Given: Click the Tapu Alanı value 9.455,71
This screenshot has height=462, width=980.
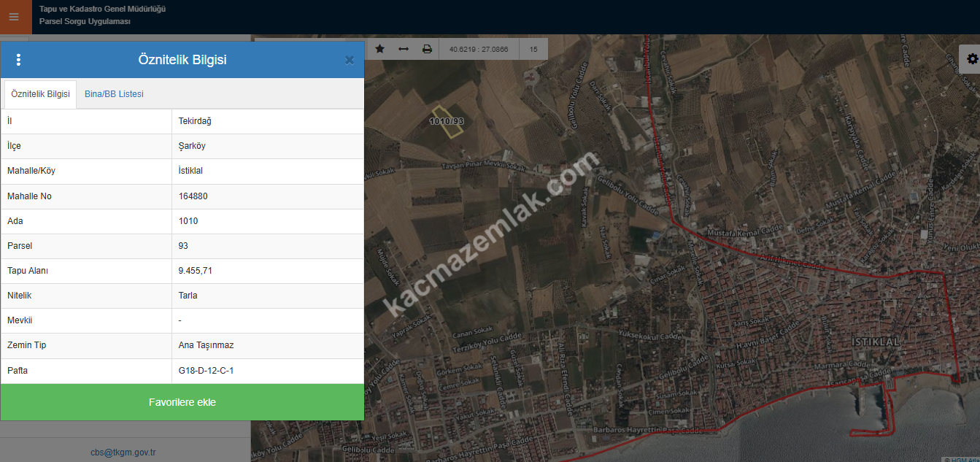Looking at the screenshot, I should point(195,271).
